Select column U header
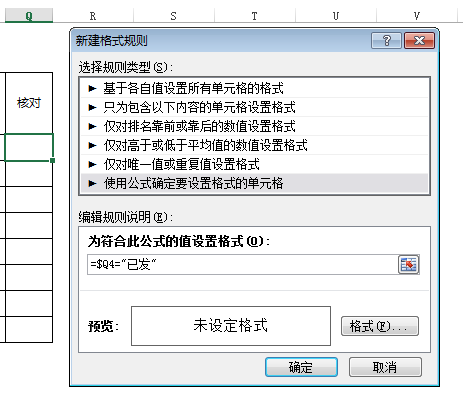The width and height of the screenshot is (463, 400). [336, 16]
